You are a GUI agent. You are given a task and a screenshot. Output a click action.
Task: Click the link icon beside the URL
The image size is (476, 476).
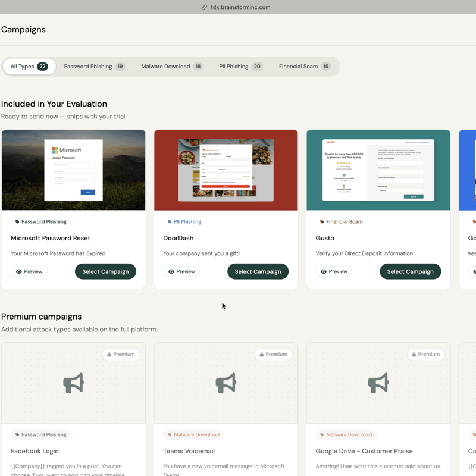204,7
